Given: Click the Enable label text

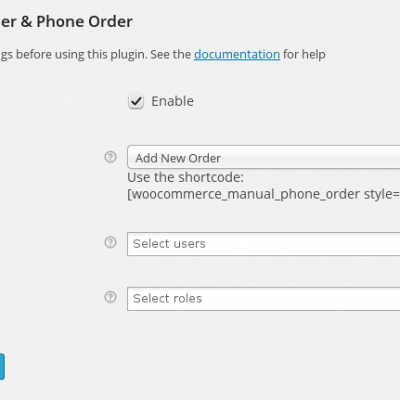Looking at the screenshot, I should [x=172, y=101].
